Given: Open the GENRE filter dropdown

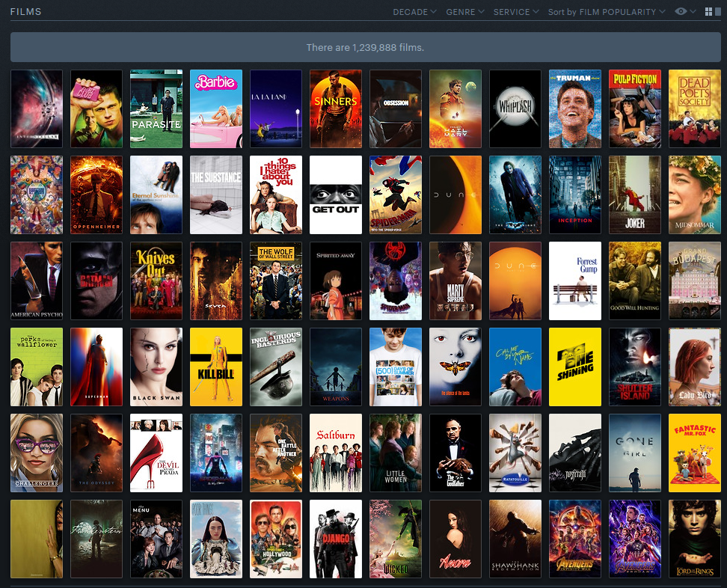Looking at the screenshot, I should point(465,12).
